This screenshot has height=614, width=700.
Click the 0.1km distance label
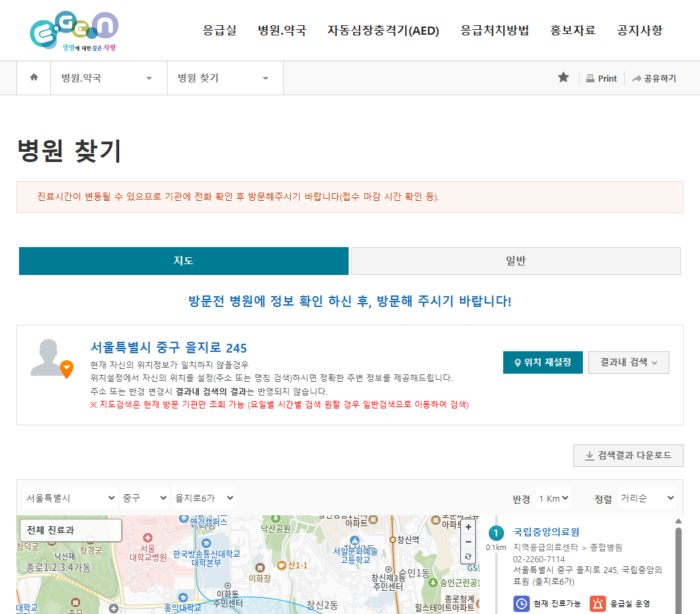(x=496, y=547)
